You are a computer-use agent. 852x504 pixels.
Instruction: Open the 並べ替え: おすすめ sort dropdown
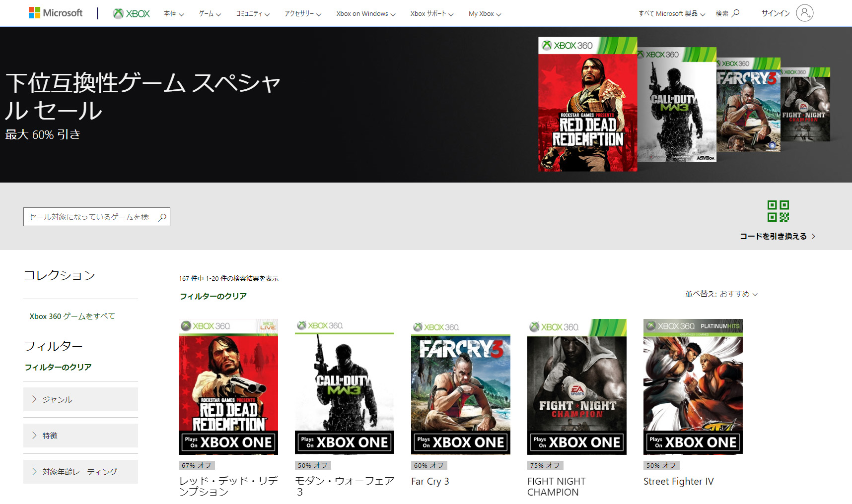[721, 294]
